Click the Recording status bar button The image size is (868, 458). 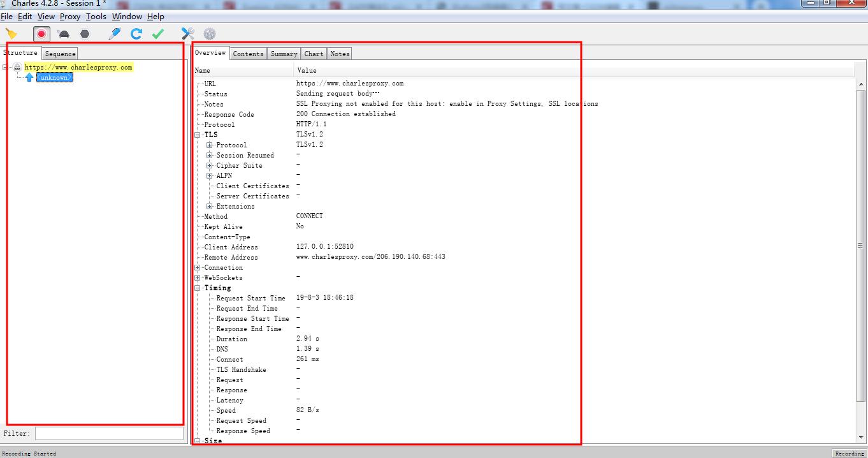coord(850,454)
